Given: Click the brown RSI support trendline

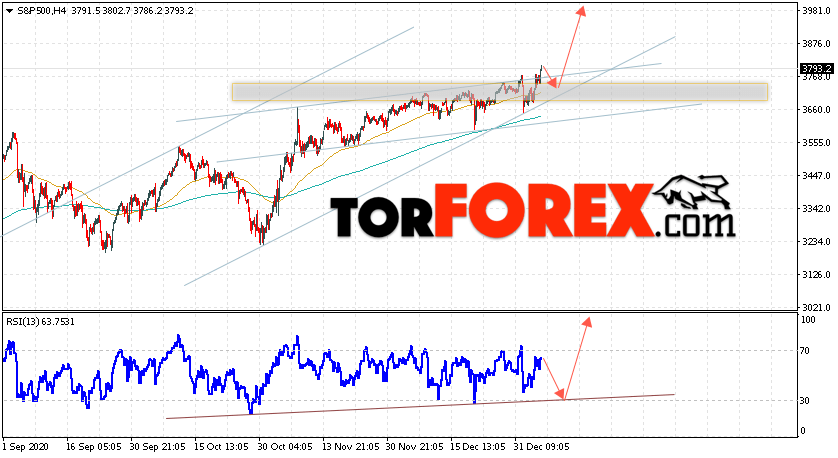Looking at the screenshot, I should tap(420, 407).
